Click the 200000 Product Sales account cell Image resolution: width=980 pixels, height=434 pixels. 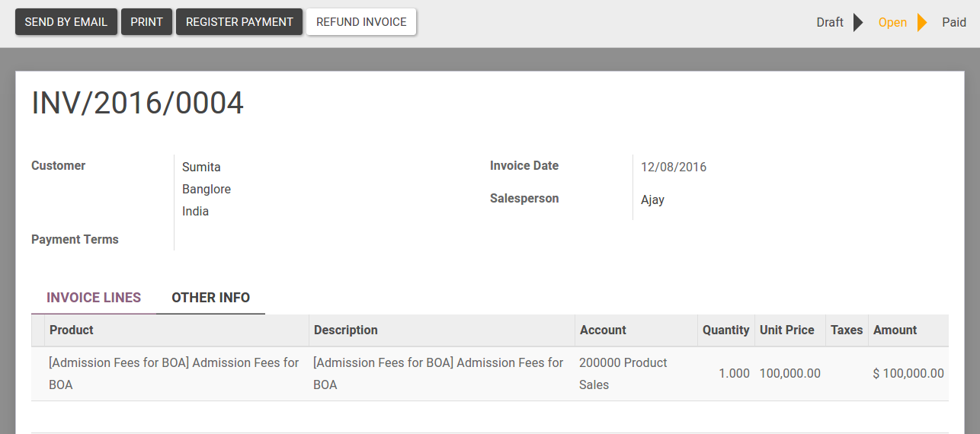pos(623,373)
